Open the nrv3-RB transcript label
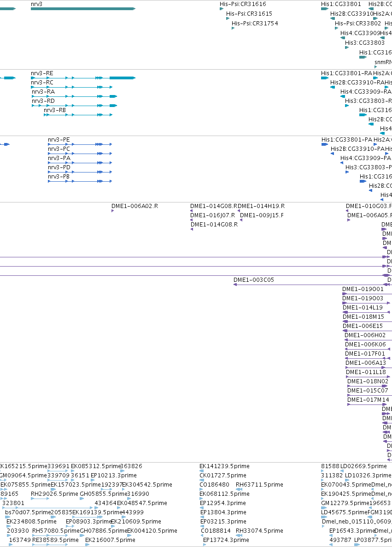This screenshot has height=547, width=392. point(55,110)
